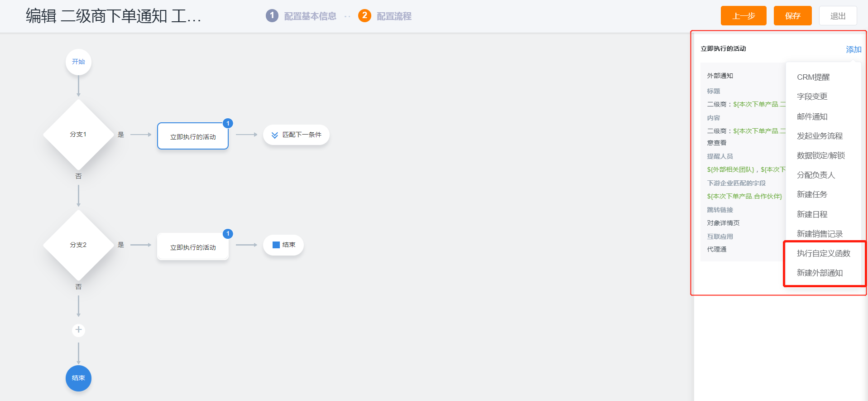Viewport: 868px width, 401px height.
Task: Select 新建外部通知 menu option
Action: tap(820, 273)
